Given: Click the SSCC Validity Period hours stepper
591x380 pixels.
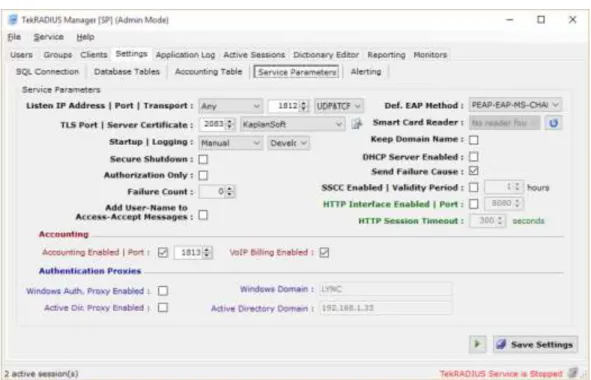Looking at the screenshot, I should coord(518,187).
